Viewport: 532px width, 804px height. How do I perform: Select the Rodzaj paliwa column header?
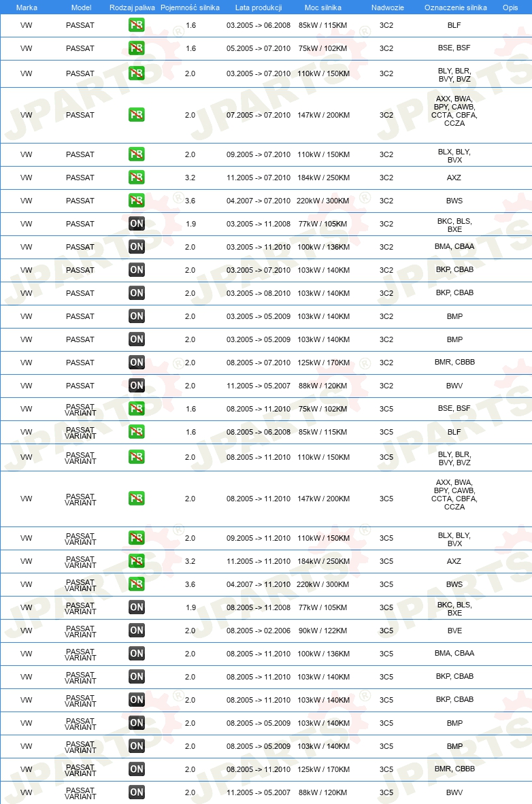(132, 7)
